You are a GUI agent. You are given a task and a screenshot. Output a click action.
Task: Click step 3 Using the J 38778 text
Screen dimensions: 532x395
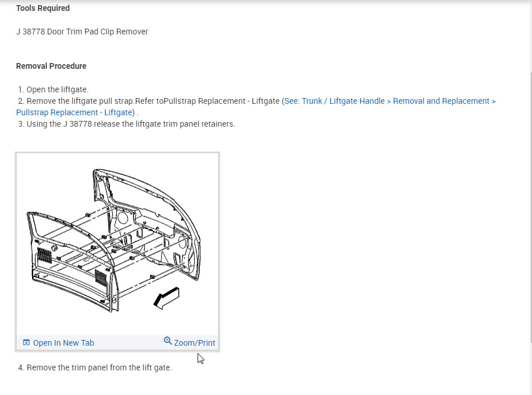click(x=127, y=124)
